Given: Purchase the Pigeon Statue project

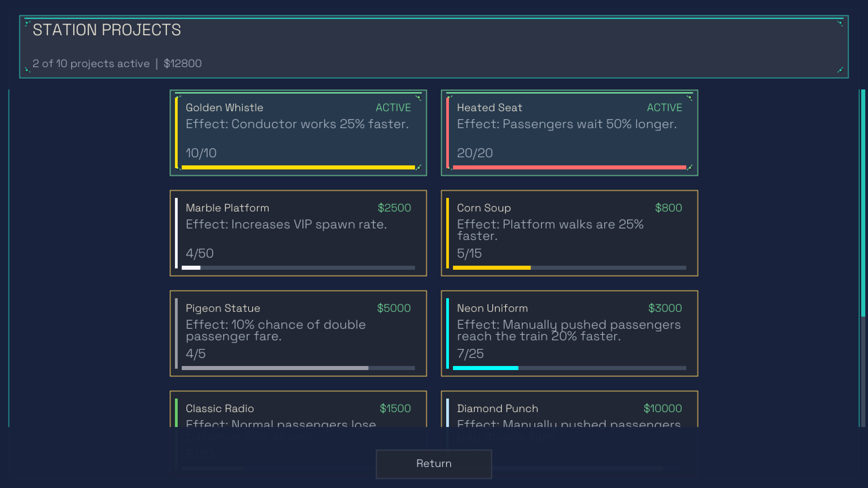Looking at the screenshot, I should click(x=298, y=333).
